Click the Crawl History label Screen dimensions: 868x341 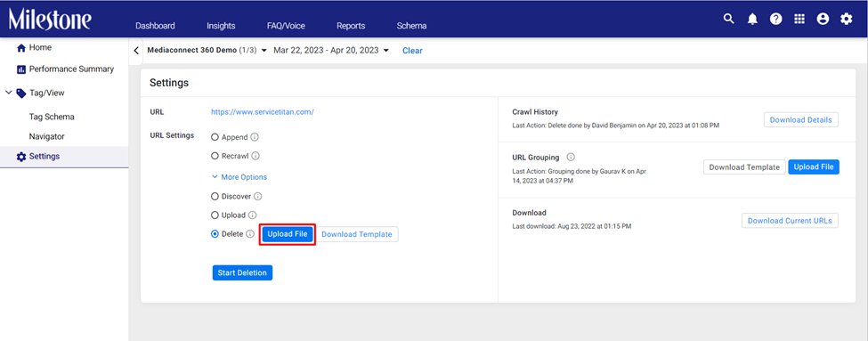pos(535,112)
